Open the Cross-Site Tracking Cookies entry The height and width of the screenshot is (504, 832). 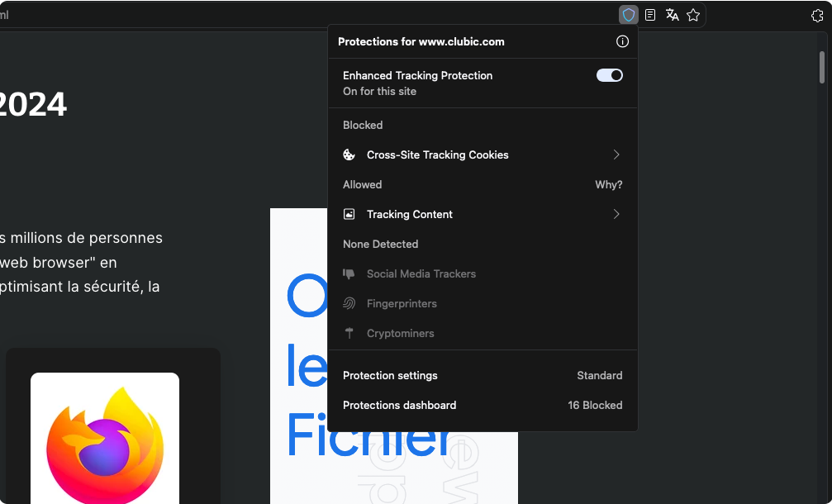click(x=437, y=155)
